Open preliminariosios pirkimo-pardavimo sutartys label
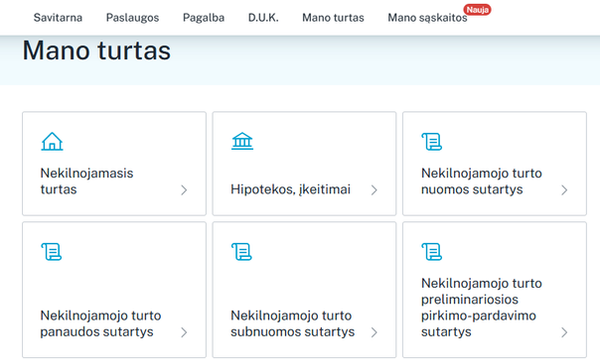Viewport: 600px width, 364px height. tap(482, 307)
